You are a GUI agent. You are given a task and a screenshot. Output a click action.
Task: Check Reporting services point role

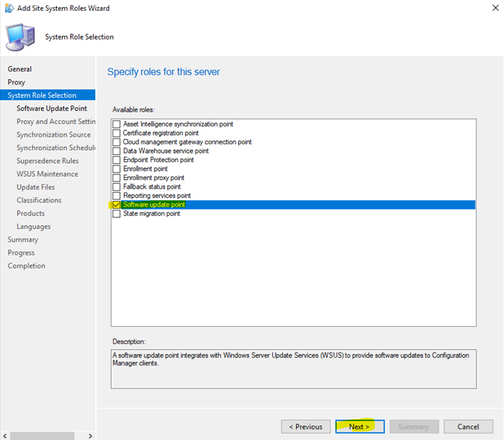pos(116,196)
